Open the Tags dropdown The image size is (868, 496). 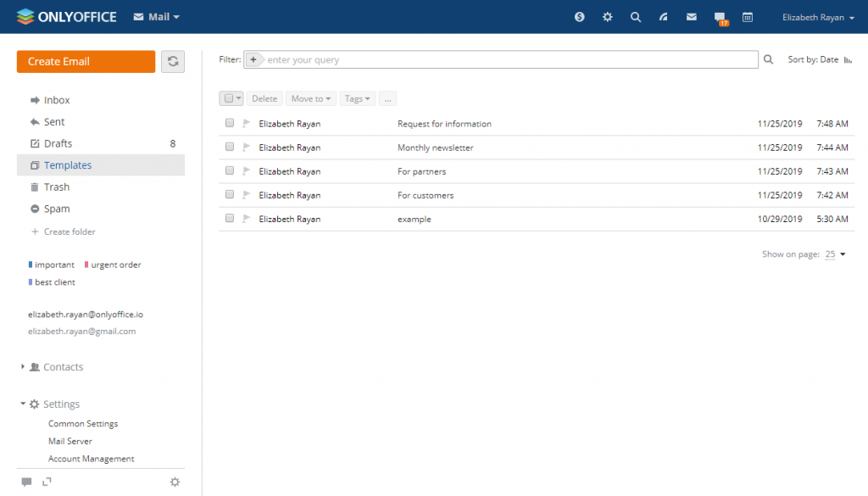[357, 98]
